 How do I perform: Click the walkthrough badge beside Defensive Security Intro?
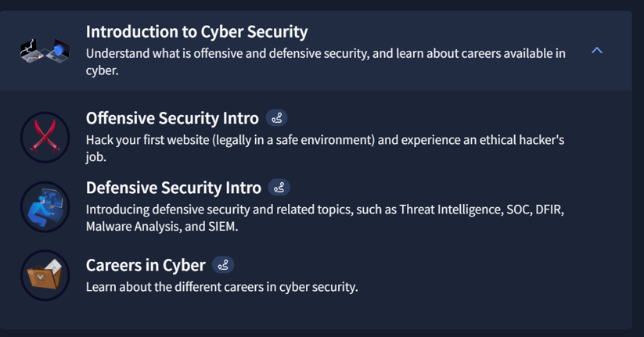(x=279, y=188)
